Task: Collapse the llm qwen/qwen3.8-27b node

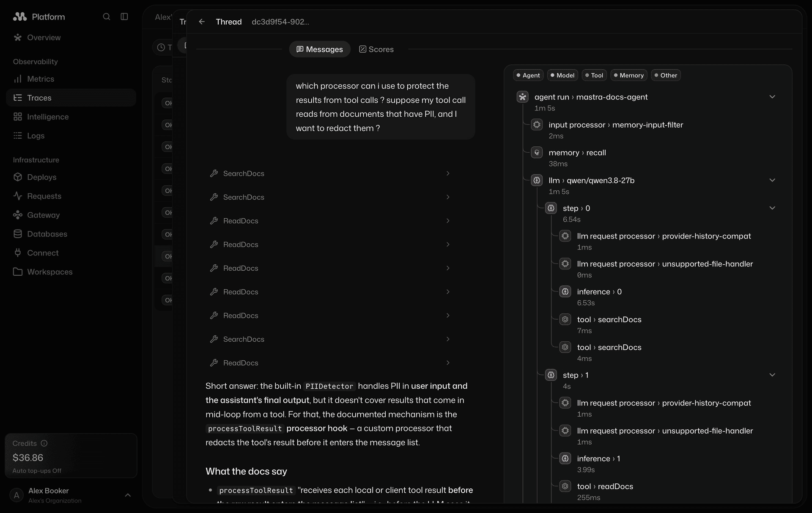Action: coord(772,180)
